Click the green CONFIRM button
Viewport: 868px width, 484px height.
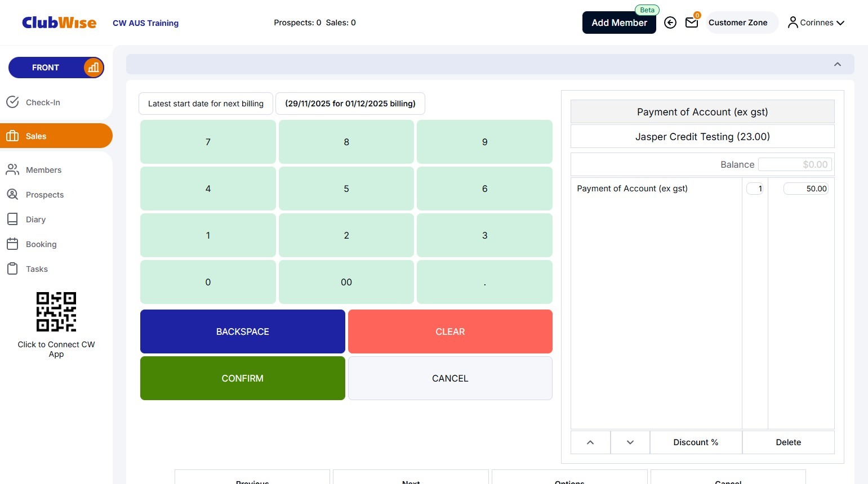[x=243, y=378]
